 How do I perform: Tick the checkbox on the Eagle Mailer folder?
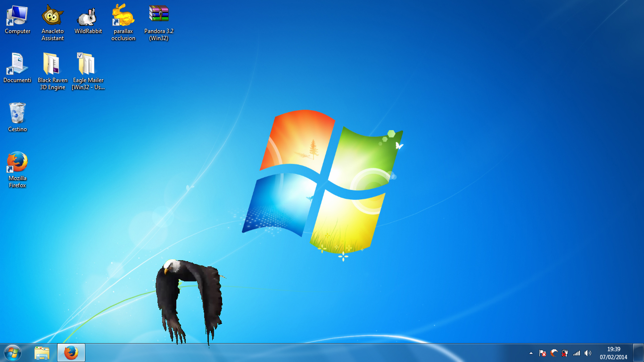coord(80,56)
